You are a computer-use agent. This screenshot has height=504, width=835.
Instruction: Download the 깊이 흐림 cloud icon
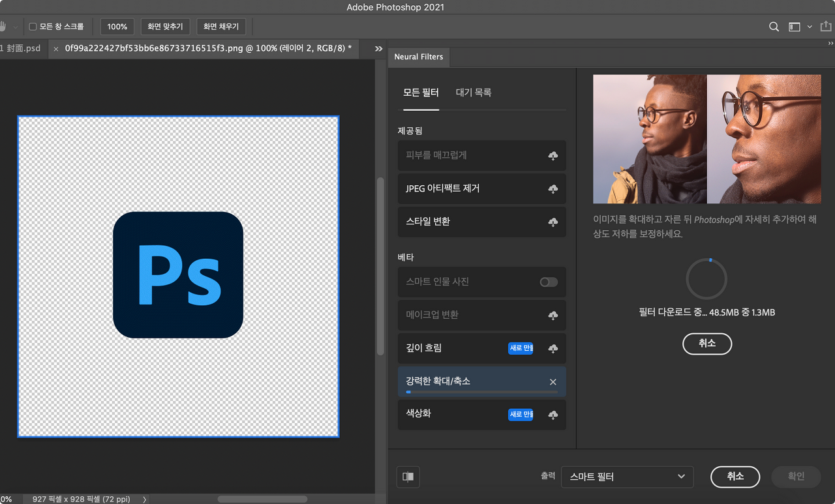click(553, 349)
